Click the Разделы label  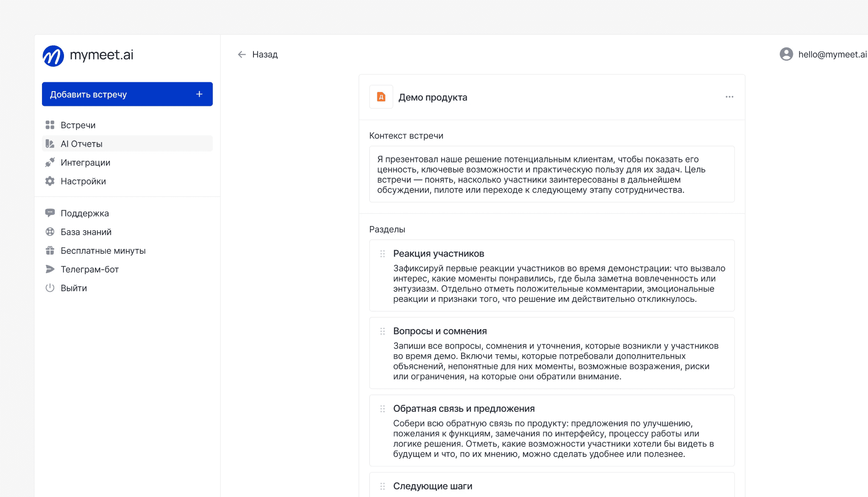[x=387, y=229]
